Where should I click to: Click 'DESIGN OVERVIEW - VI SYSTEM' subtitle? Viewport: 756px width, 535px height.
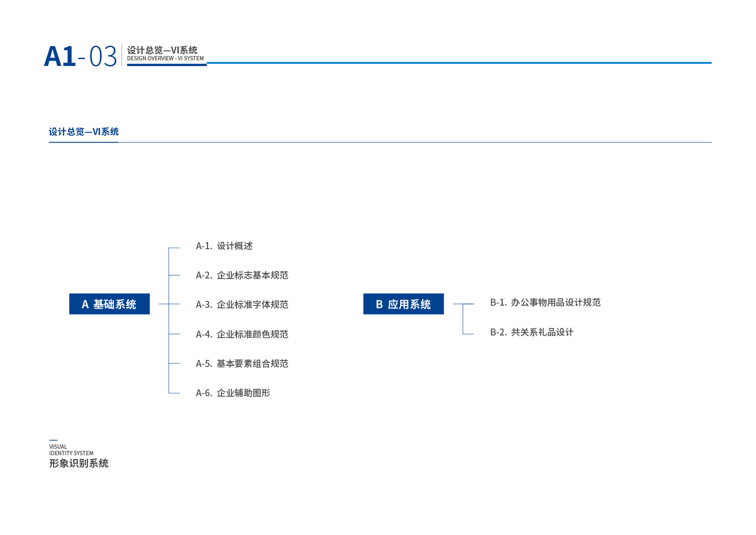click(x=165, y=59)
